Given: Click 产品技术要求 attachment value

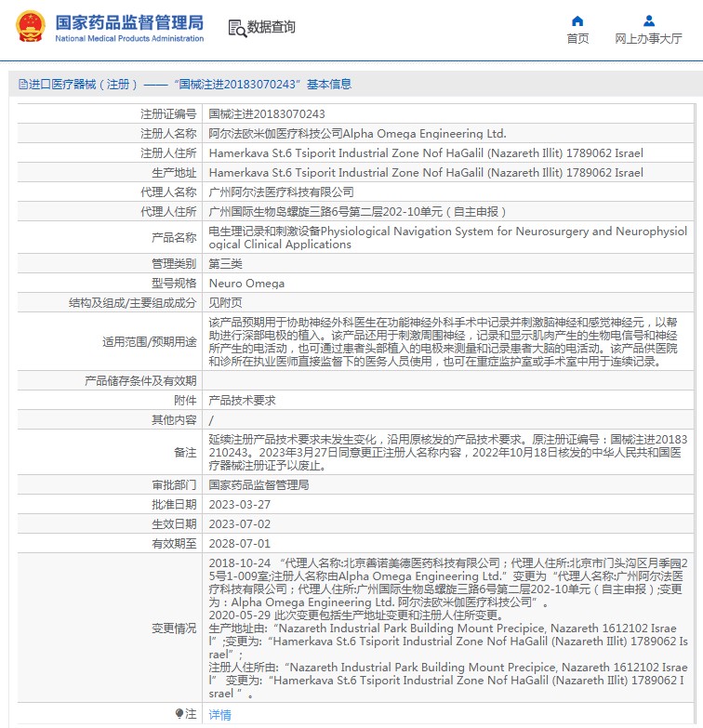Looking at the screenshot, I should pyautogui.click(x=242, y=400).
